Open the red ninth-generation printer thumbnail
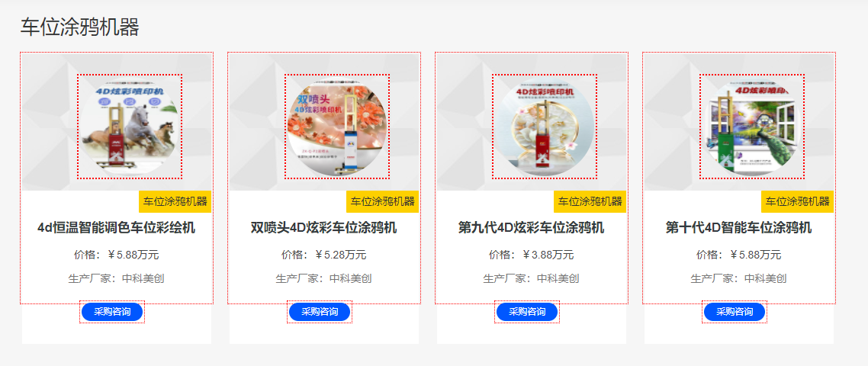The width and height of the screenshot is (868, 366). [545, 127]
